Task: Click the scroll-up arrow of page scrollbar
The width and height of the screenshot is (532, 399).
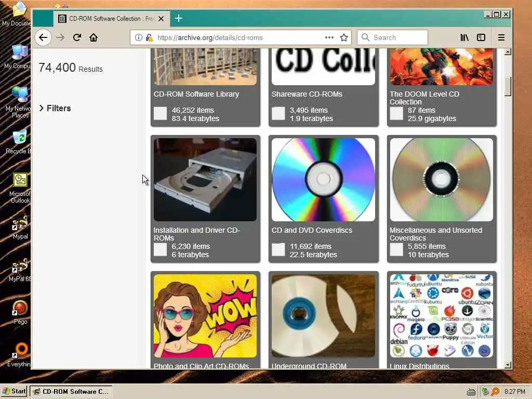Action: pyautogui.click(x=508, y=52)
